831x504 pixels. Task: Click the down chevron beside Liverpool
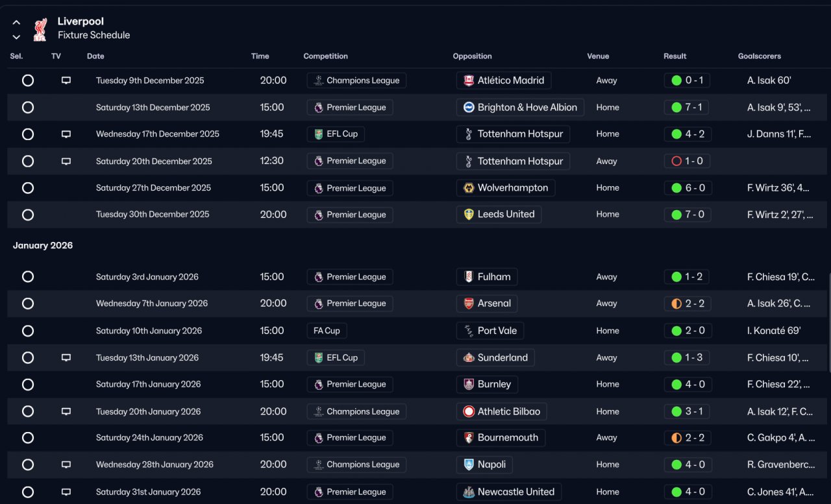(x=16, y=37)
